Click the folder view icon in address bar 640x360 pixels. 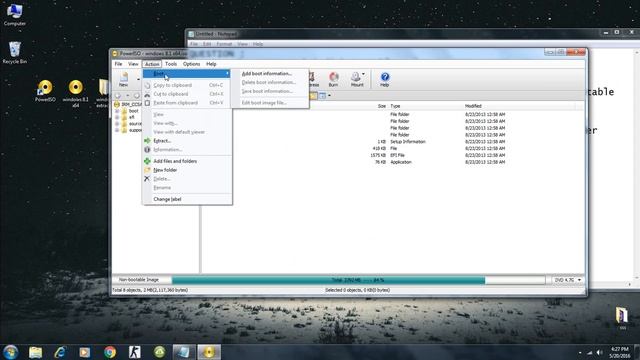(313, 96)
